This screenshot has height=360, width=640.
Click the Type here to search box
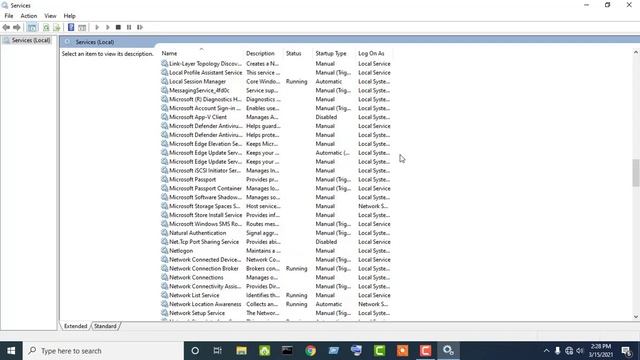coord(103,351)
